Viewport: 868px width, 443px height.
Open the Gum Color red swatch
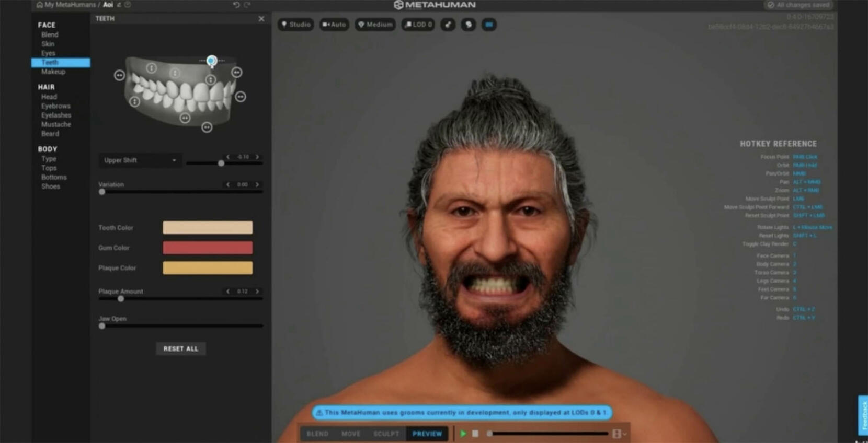pos(208,248)
